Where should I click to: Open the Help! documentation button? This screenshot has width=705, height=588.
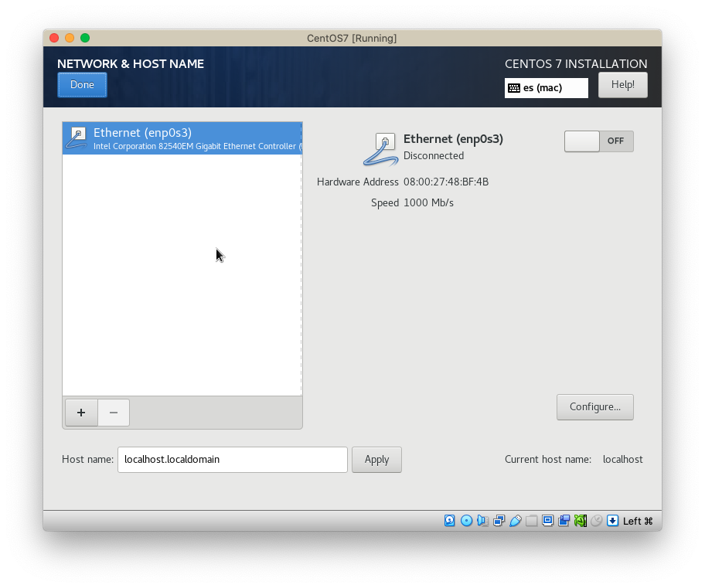pyautogui.click(x=622, y=85)
